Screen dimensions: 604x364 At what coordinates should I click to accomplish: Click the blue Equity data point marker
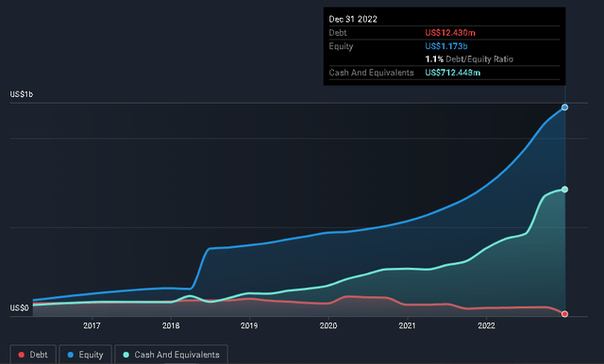564,108
